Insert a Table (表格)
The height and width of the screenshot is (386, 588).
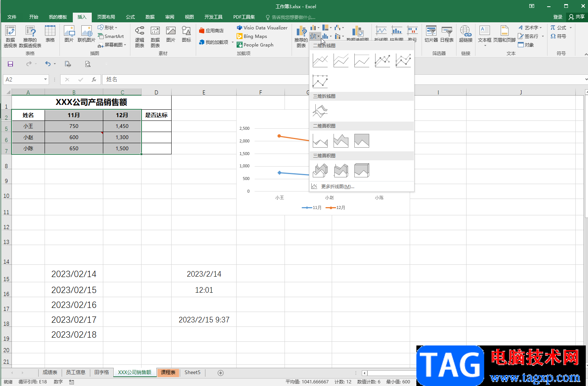click(50, 34)
